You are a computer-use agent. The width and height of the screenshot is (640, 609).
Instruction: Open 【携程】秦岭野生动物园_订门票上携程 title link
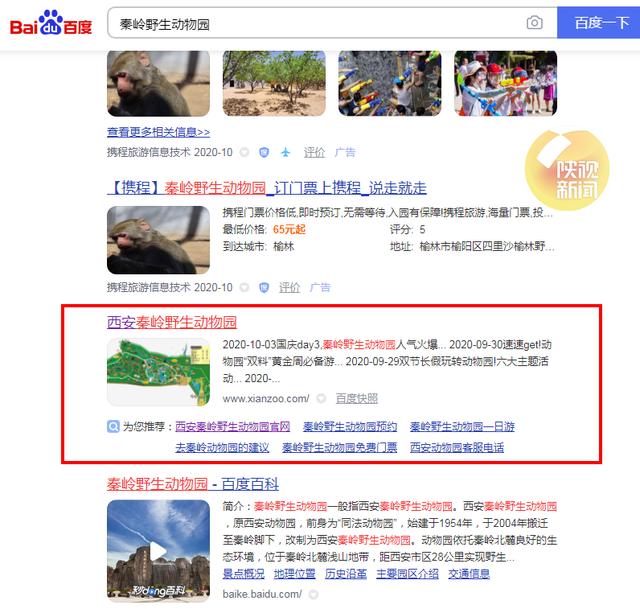point(267,188)
